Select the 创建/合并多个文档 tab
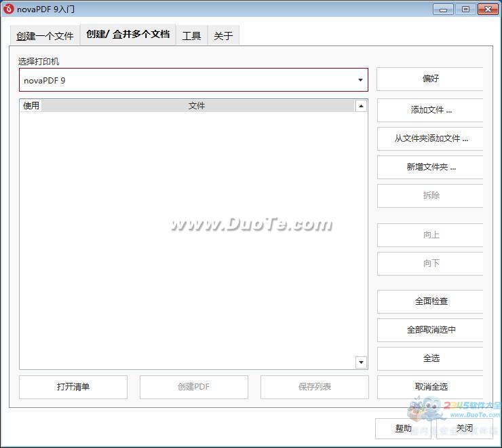Screen dimensions: 502x448 pyautogui.click(x=128, y=35)
